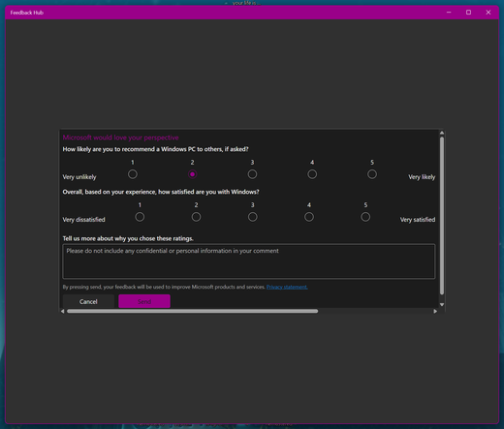Image resolution: width=504 pixels, height=429 pixels.
Task: Select satisfaction rating 2 for Windows
Action: [196, 217]
